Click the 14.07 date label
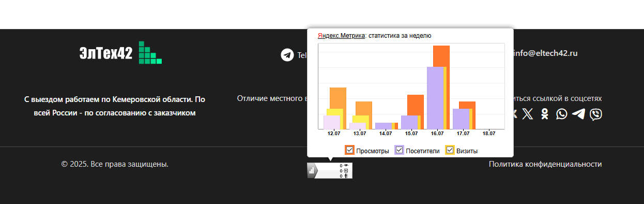This screenshot has width=644, height=204. [x=386, y=134]
